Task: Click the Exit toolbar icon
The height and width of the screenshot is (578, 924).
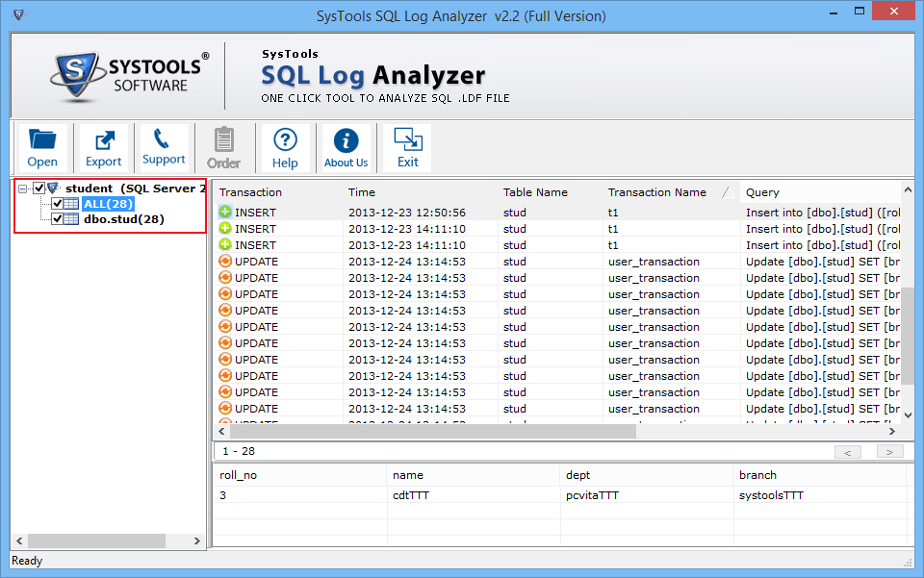Action: pyautogui.click(x=408, y=148)
